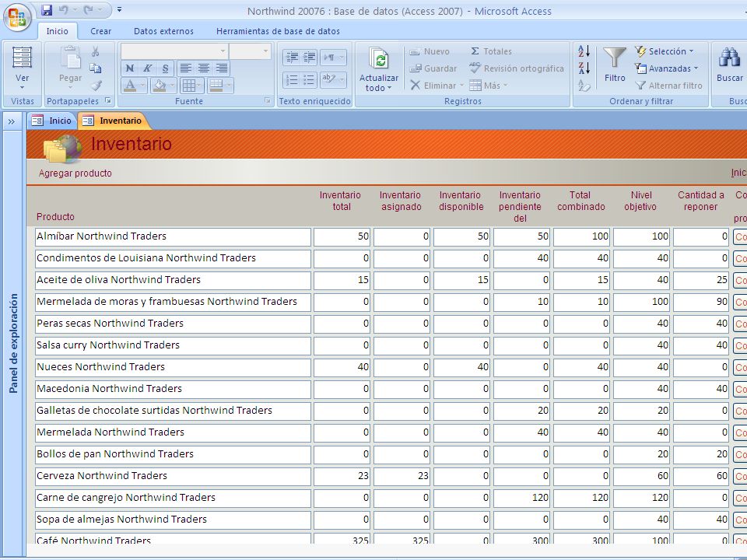The image size is (747, 560).
Task: Open Customize Quick Access Toolbar arrow
Action: (119, 9)
